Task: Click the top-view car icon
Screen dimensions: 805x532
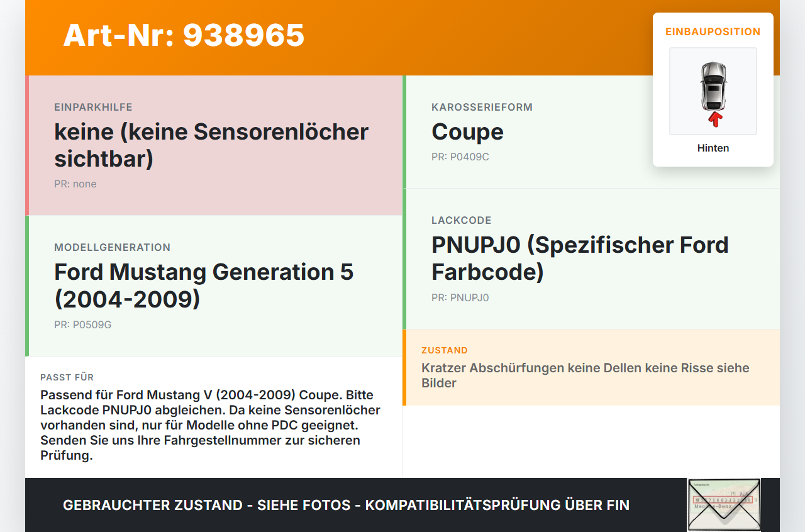Action: 713,86
